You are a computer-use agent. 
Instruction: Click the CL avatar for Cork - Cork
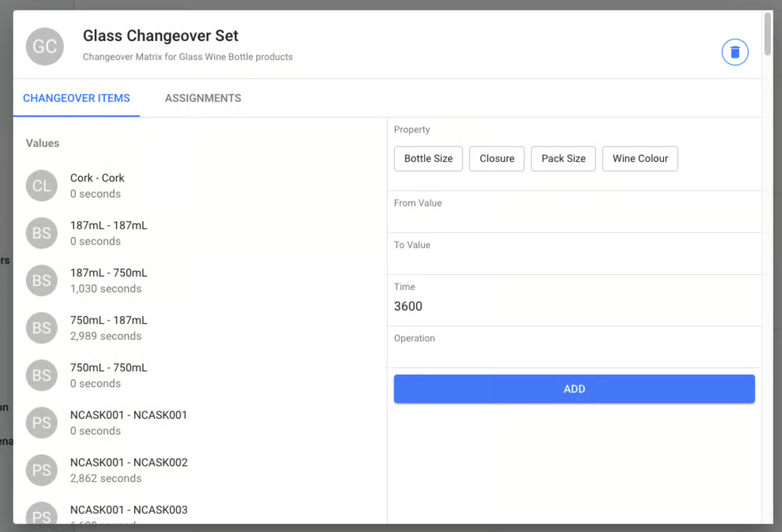tap(42, 186)
